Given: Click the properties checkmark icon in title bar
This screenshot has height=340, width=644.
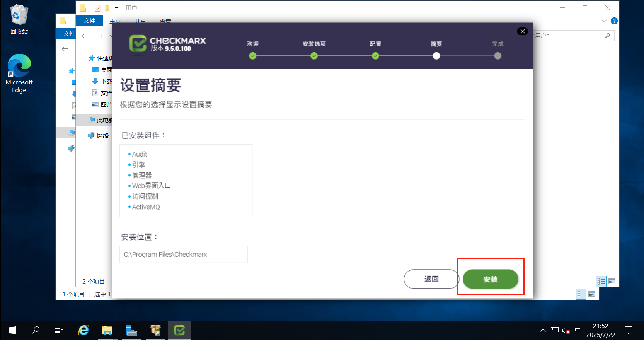Looking at the screenshot, I should point(97,8).
